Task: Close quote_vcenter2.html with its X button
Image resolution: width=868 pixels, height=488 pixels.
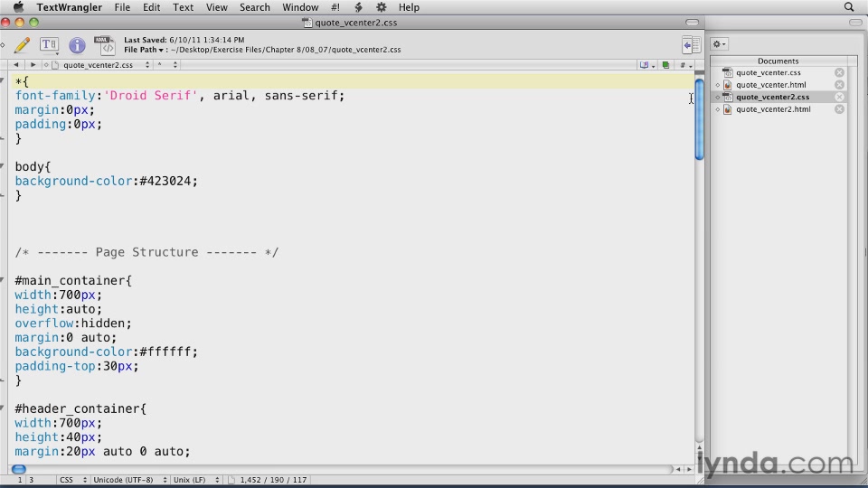Action: click(839, 109)
